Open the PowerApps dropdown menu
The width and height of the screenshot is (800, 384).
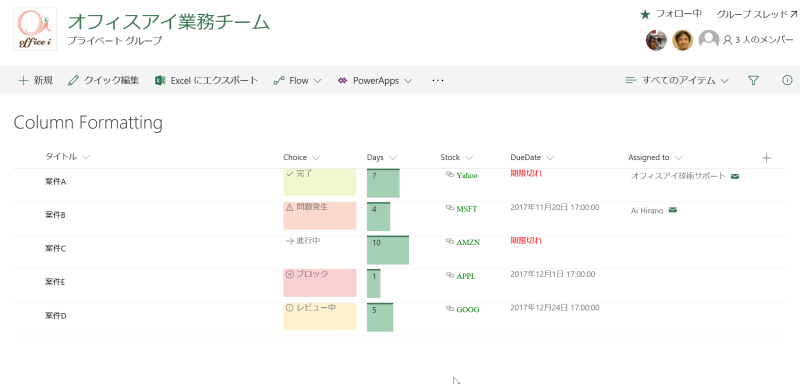pyautogui.click(x=375, y=81)
